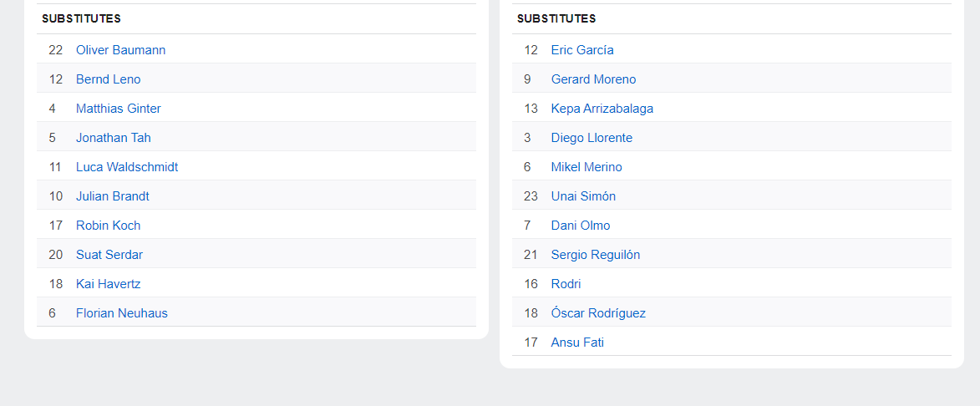Click the Gerard Moreno link
The image size is (980, 406).
click(x=593, y=79)
